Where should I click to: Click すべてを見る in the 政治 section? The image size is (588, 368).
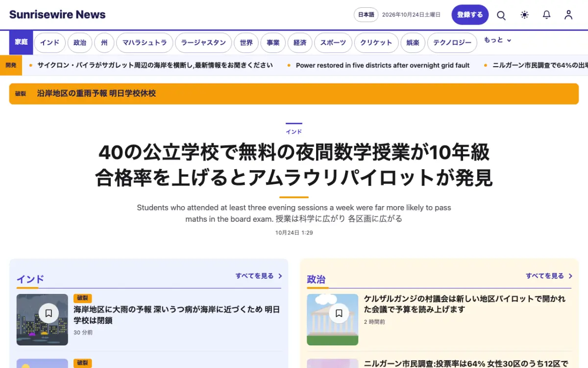point(545,276)
